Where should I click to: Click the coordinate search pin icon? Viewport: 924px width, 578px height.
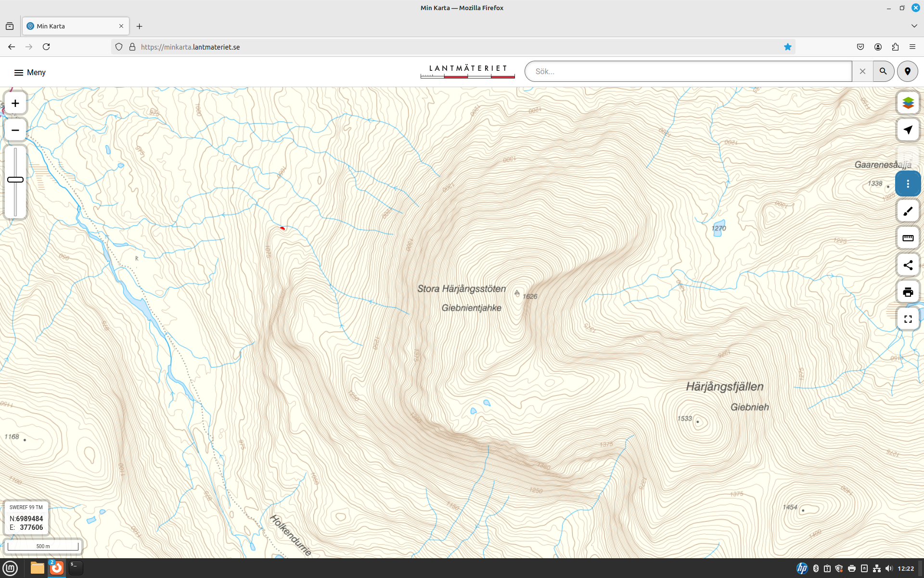pos(907,71)
